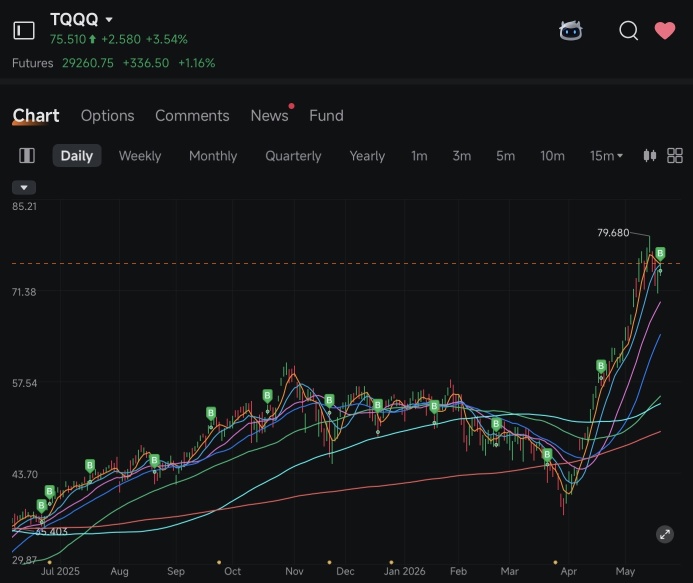Screen dimensions: 693x583
Task: Switch to the Chart tab
Action: click(x=36, y=115)
